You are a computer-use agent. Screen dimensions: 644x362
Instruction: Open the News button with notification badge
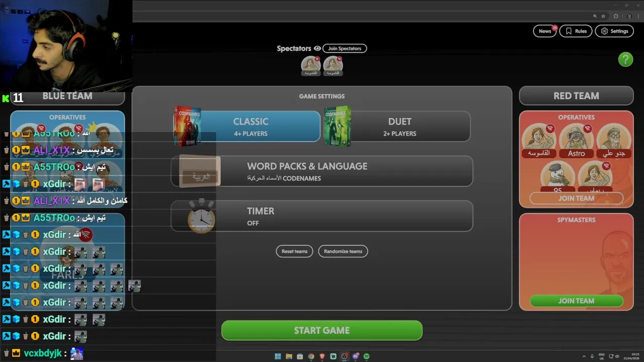coord(545,31)
